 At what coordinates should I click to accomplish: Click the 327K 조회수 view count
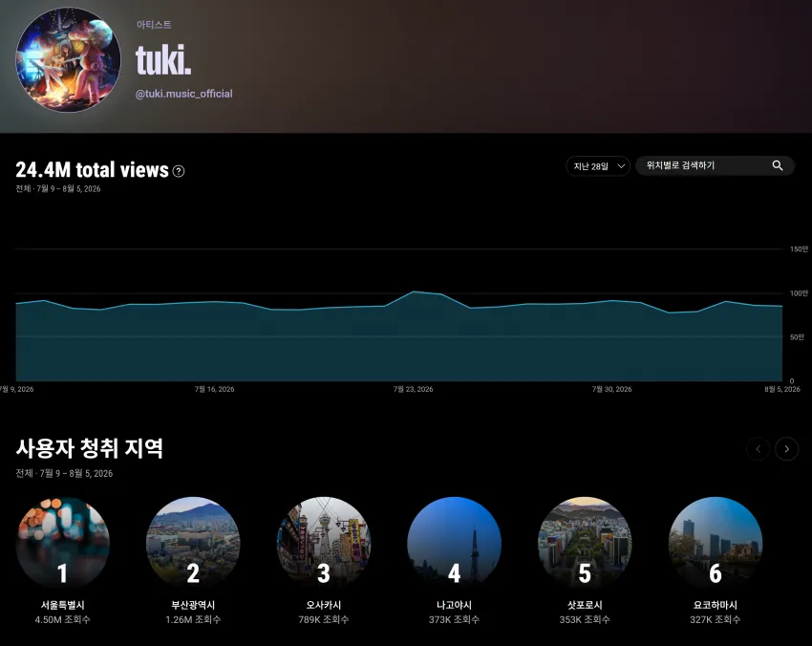point(716,619)
